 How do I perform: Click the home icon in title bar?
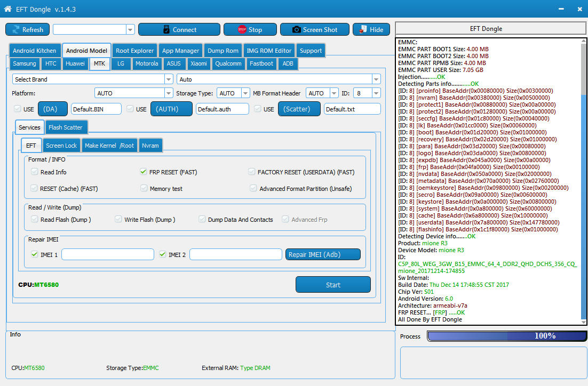[x=7, y=9]
